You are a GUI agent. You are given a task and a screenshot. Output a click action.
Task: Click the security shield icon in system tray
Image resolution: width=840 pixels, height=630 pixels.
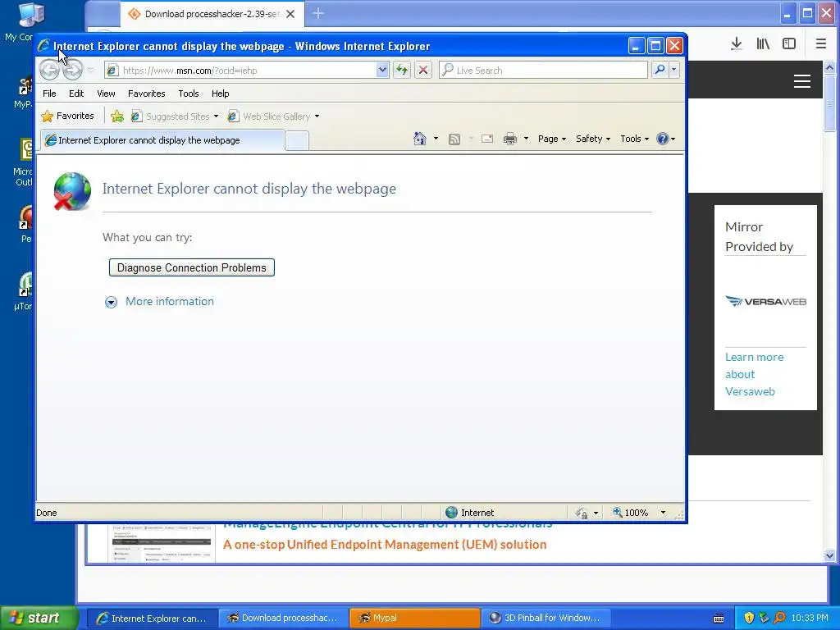[x=749, y=618]
